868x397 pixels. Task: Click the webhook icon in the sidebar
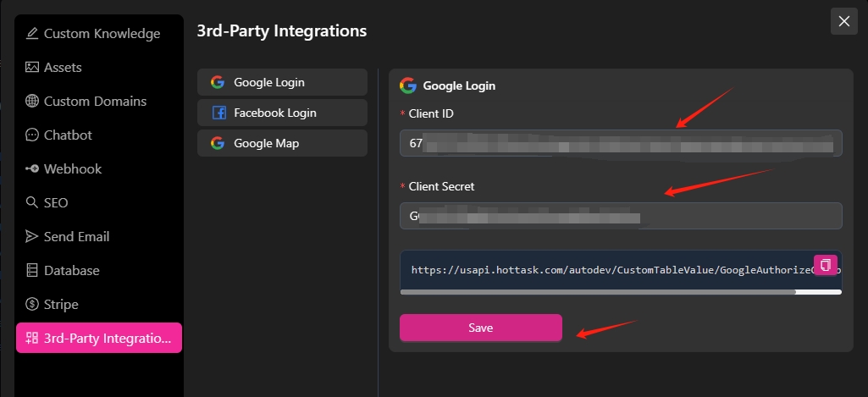32,169
